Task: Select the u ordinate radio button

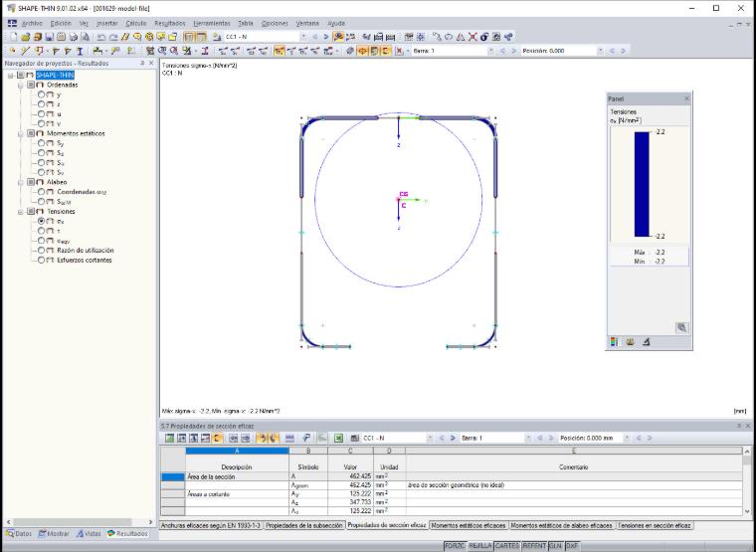Action: (x=42, y=113)
